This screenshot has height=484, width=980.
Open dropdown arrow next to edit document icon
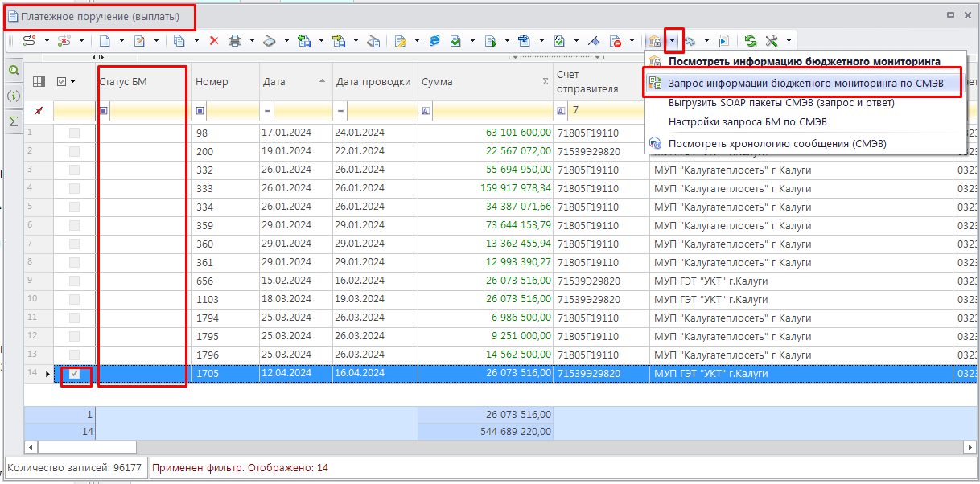[156, 40]
